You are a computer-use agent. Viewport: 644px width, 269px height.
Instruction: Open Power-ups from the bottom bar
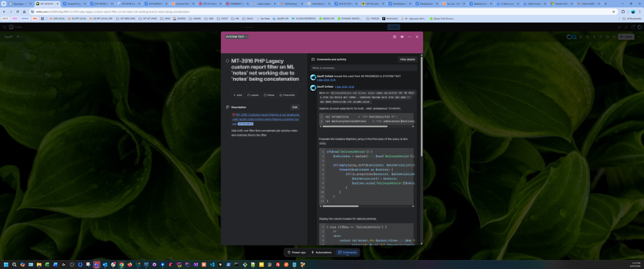tap(296, 252)
